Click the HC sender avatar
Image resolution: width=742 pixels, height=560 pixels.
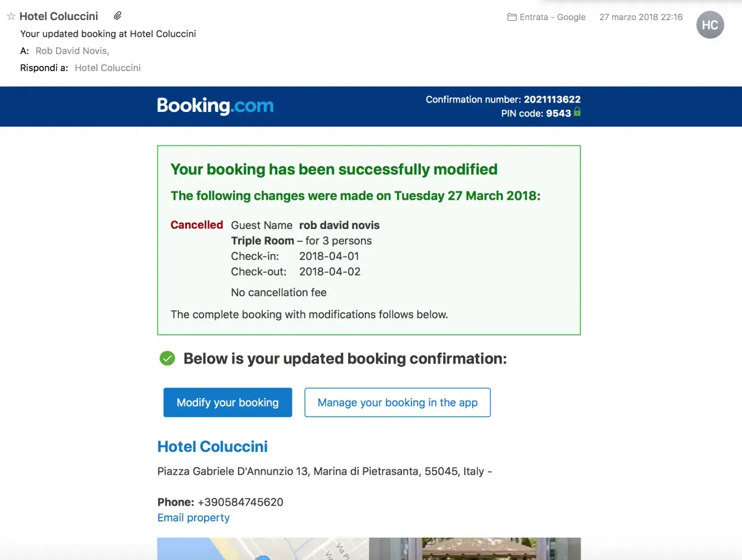pos(710,25)
